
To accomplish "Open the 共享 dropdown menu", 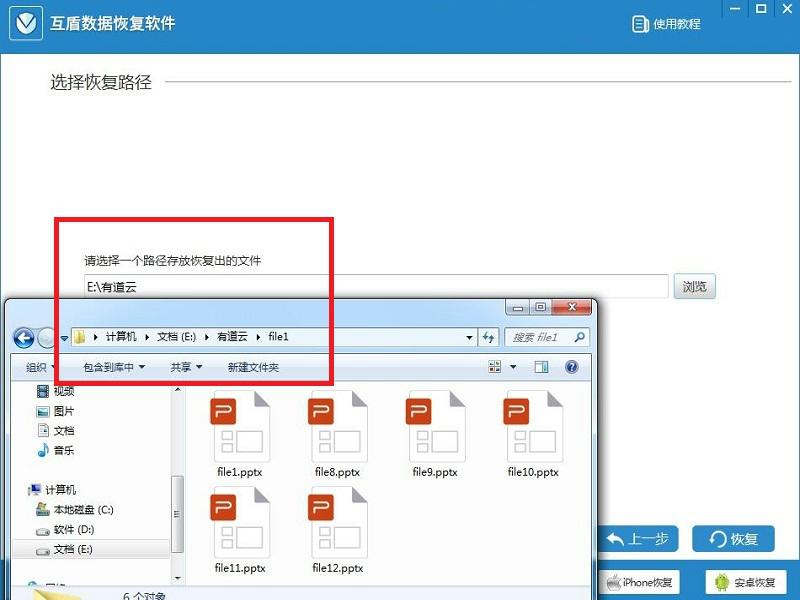I will pos(186,367).
